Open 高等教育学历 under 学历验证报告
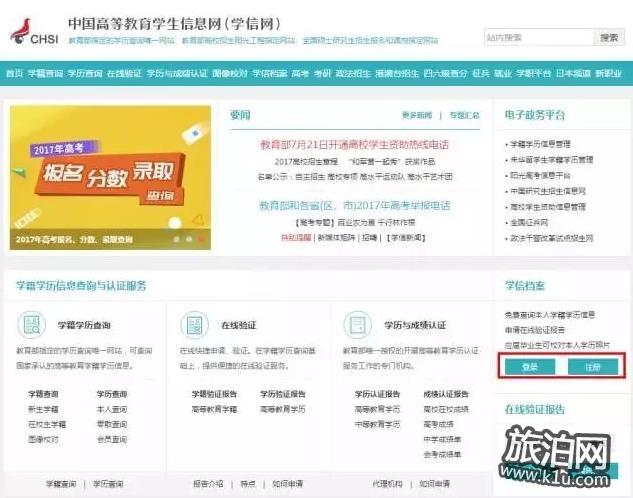The height and width of the screenshot is (498, 633). (x=283, y=409)
